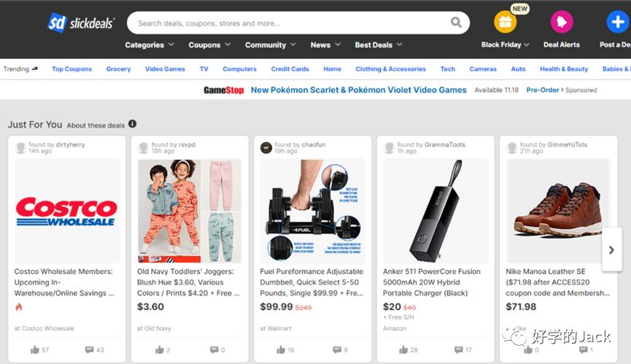This screenshot has height=364, width=631.
Task: Open the Best Deals dropdown
Action: pos(378,45)
